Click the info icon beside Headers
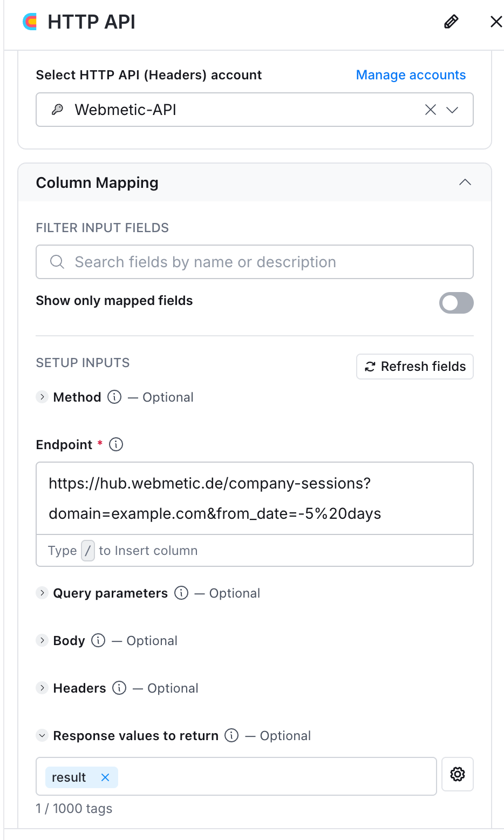The image size is (504, 840). pyautogui.click(x=119, y=688)
